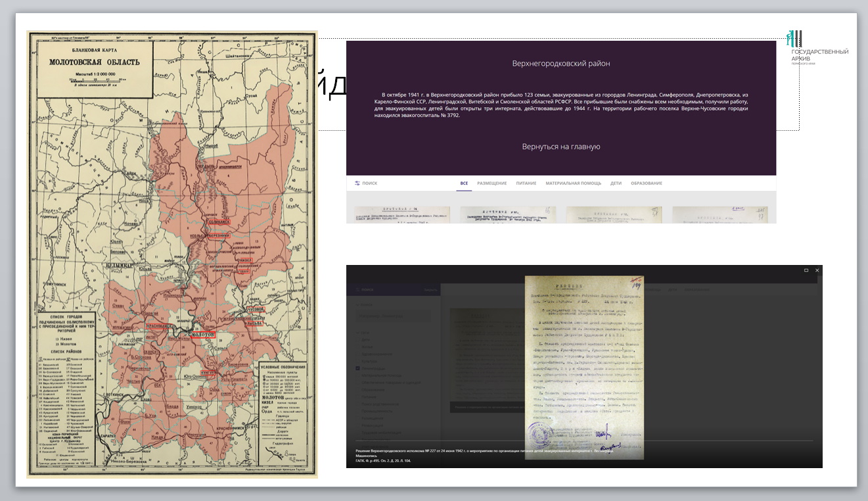This screenshot has height=501, width=868.
Task: Select the Материальная помощь tab
Action: (x=573, y=183)
